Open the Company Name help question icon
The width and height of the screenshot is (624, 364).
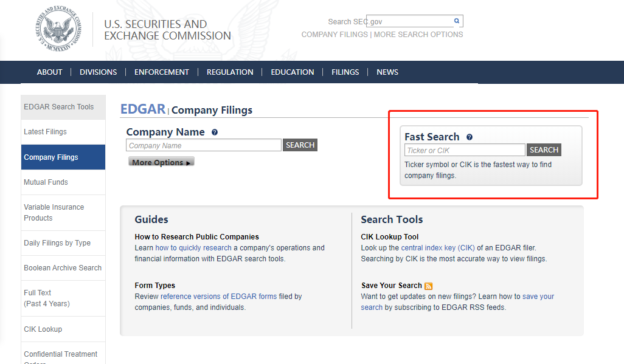[x=215, y=132]
